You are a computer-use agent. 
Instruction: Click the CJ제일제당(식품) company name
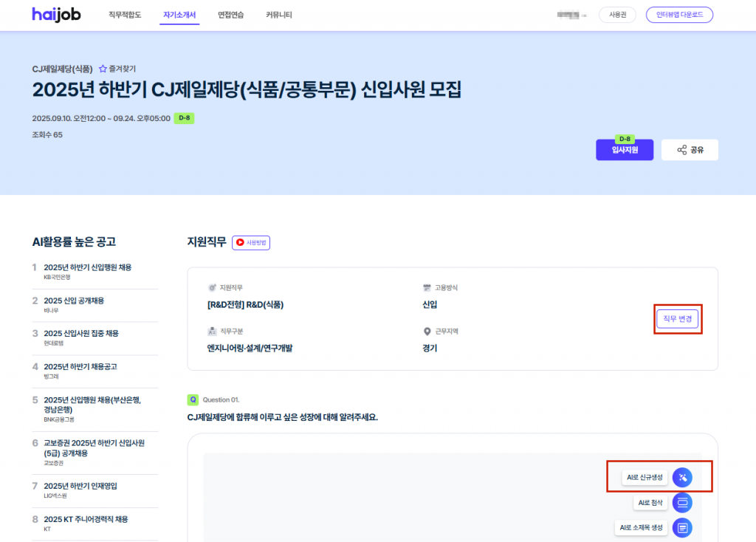[x=62, y=69]
